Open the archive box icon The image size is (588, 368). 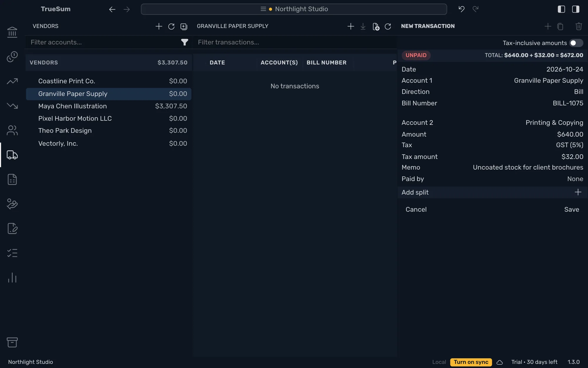pyautogui.click(x=12, y=342)
